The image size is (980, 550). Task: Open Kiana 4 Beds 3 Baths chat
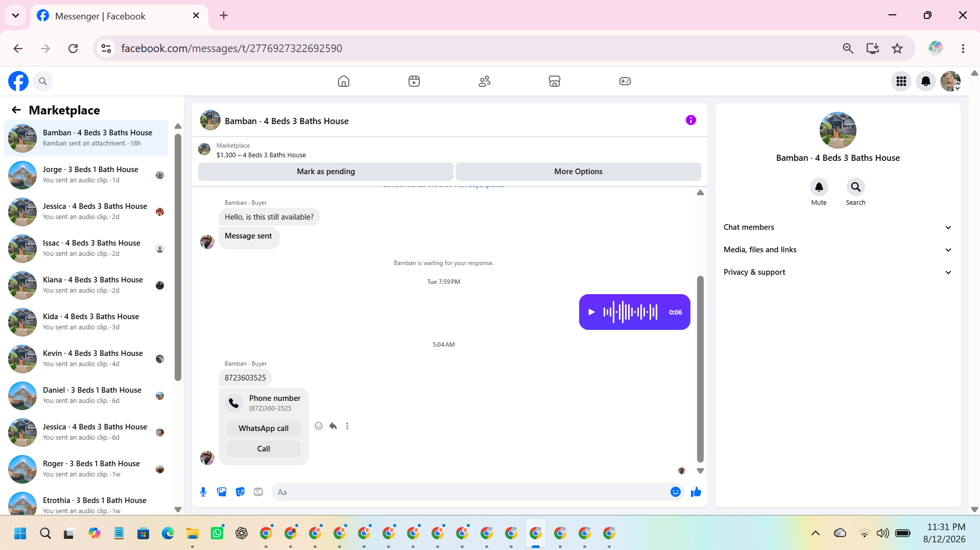pos(86,285)
